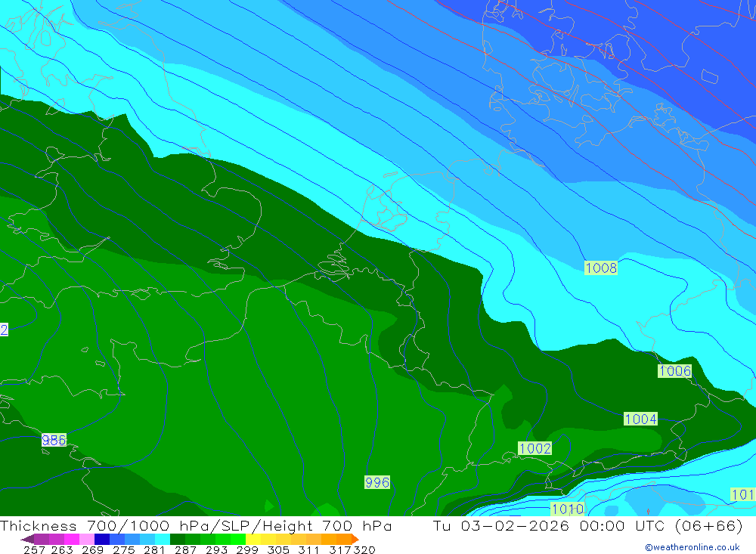Select the bright magenta legend swatch
756x554 pixels.
point(71,539)
